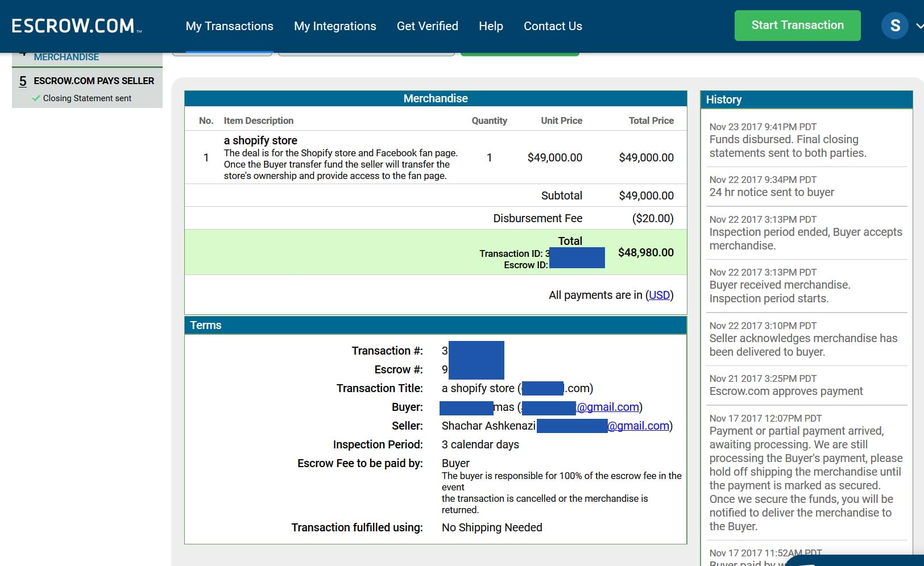Go to Get Verified page
Viewport: 924px width, 566px height.
(x=428, y=26)
